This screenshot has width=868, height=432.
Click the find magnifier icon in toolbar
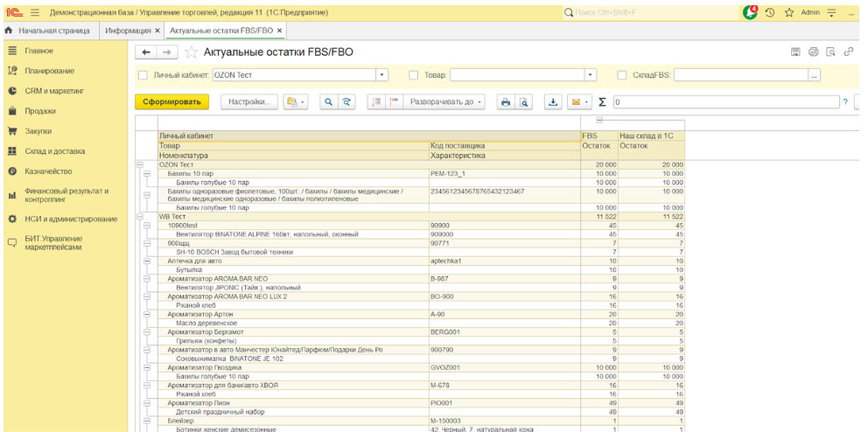pyautogui.click(x=328, y=102)
